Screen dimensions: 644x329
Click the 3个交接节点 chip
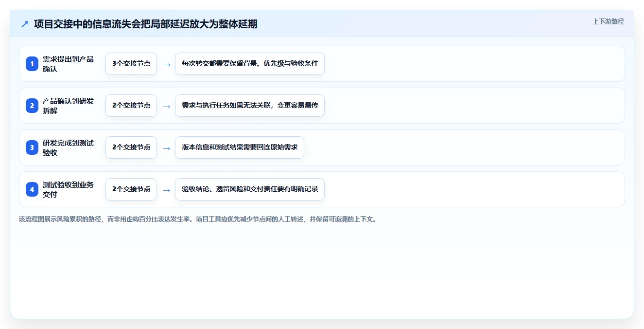[131, 64]
